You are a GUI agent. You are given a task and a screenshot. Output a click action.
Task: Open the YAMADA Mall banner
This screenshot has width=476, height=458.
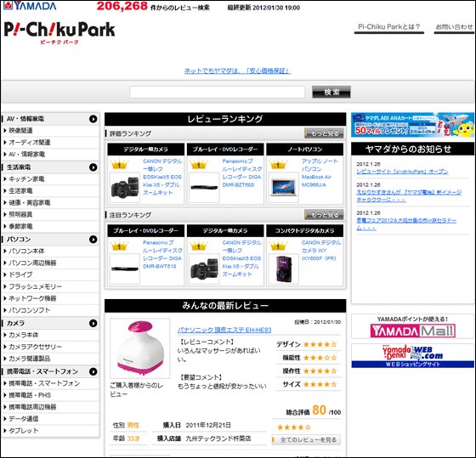(412, 326)
